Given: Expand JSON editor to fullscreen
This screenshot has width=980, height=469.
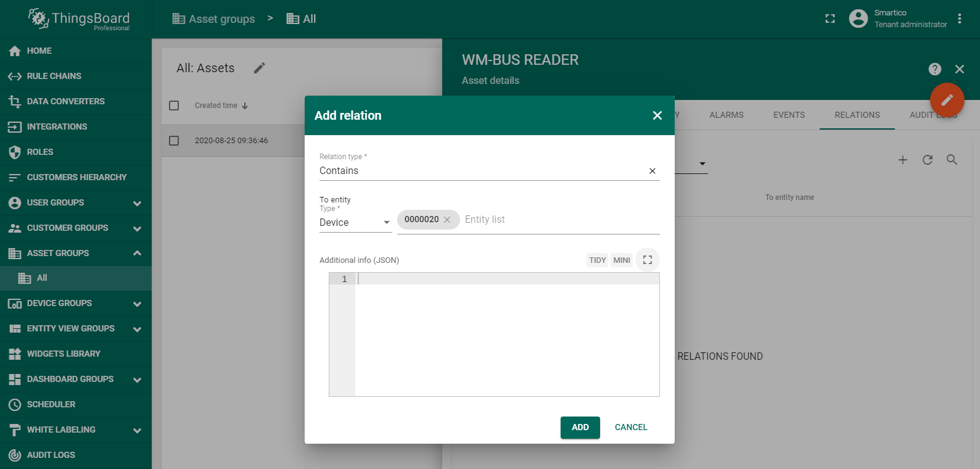Looking at the screenshot, I should (x=647, y=260).
